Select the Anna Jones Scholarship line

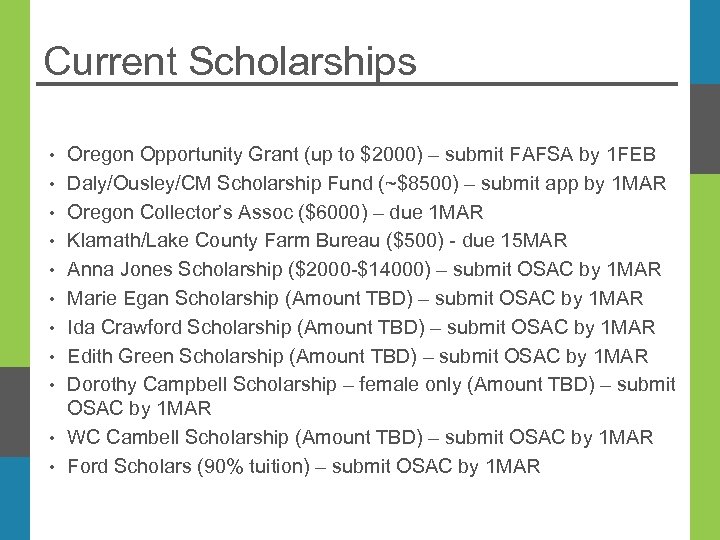click(363, 270)
